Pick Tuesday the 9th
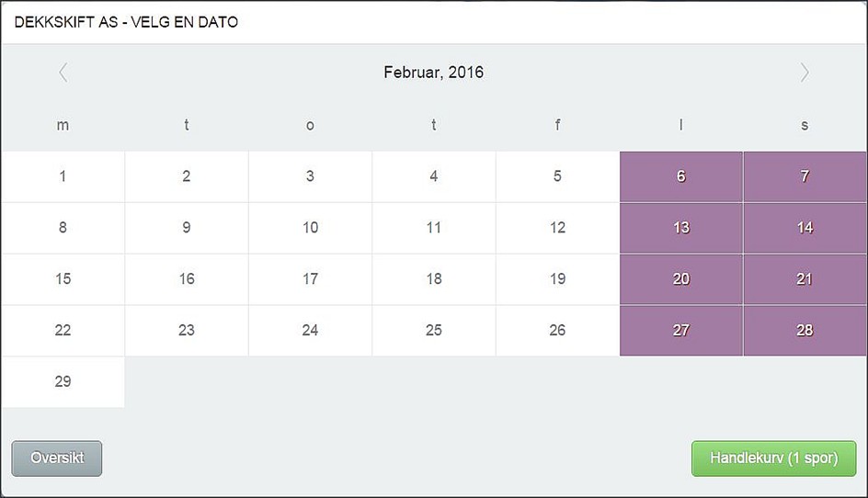Screen dimensions: 868x498 (187, 228)
